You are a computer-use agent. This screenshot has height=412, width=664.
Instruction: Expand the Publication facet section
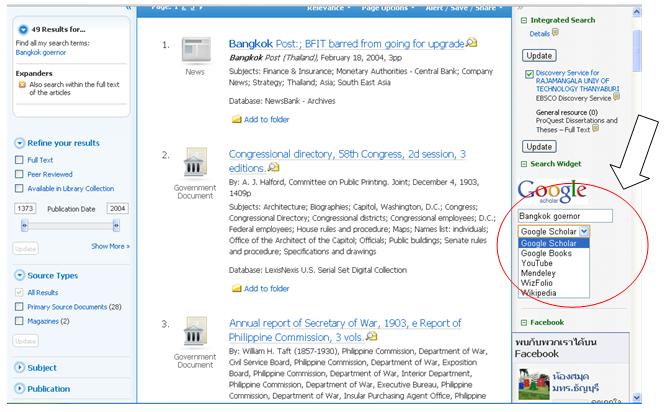[20, 389]
